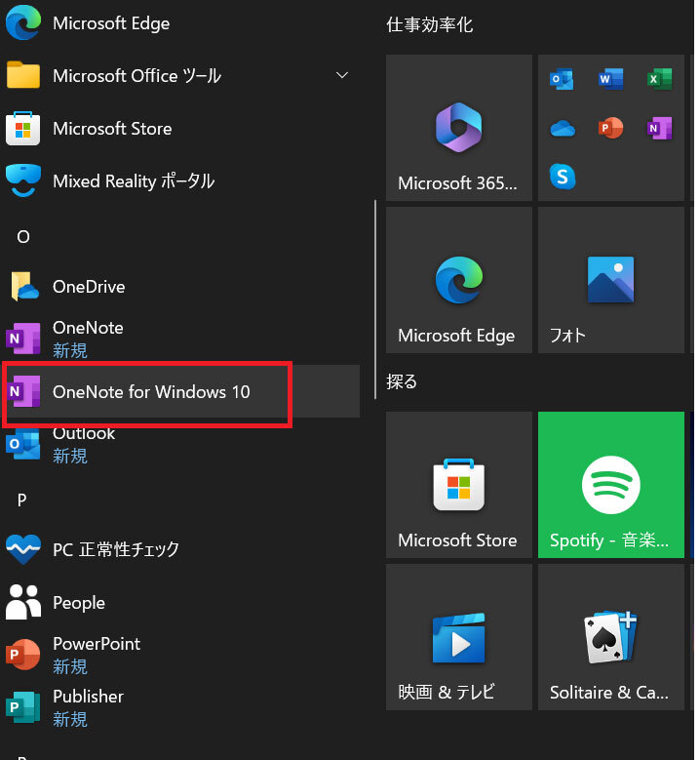
Task: Launch the Spotify tile
Action: (x=611, y=485)
